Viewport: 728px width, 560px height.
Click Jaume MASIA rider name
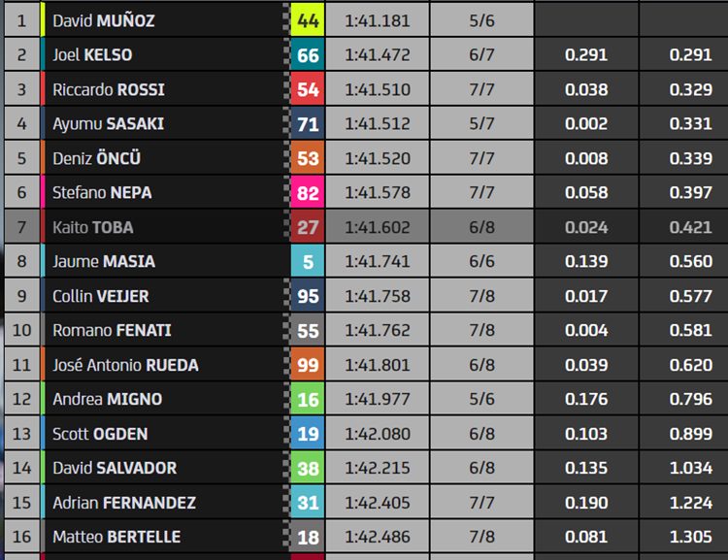point(104,261)
